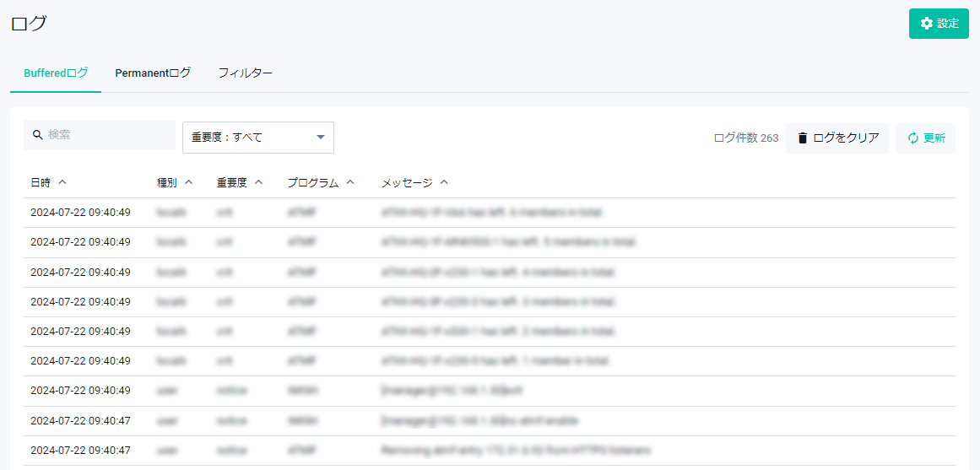Expand the severity dropdown arrow
This screenshot has height=470, width=980.
(x=321, y=138)
